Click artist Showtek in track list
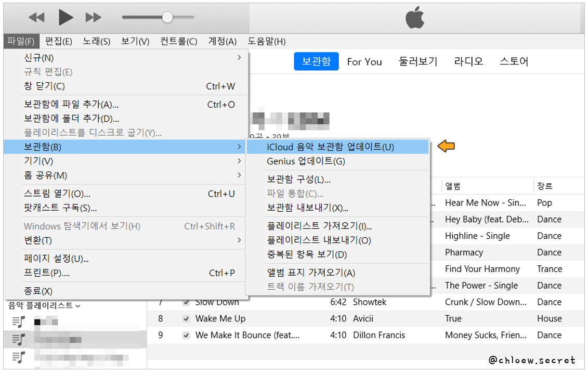The image size is (588, 372). [370, 302]
